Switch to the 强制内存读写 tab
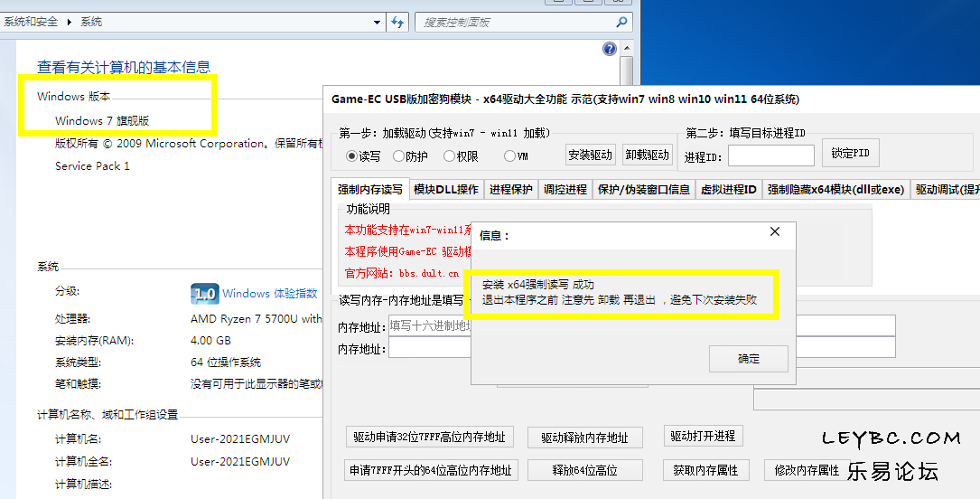The width and height of the screenshot is (980, 499). tap(370, 190)
